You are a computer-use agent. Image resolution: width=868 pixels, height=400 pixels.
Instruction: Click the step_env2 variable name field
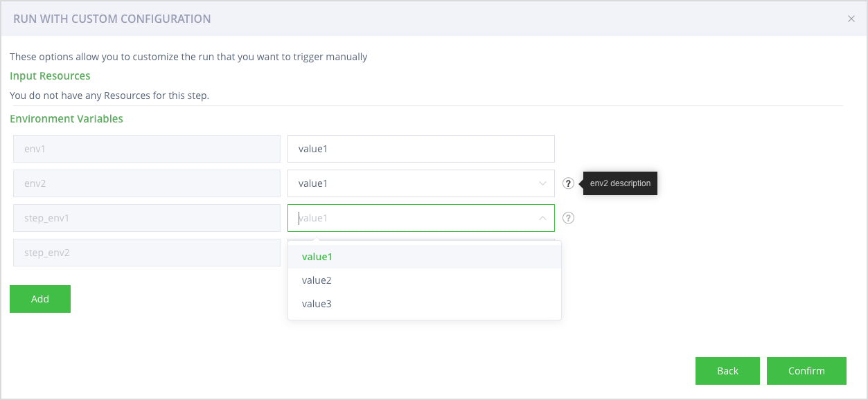[146, 253]
